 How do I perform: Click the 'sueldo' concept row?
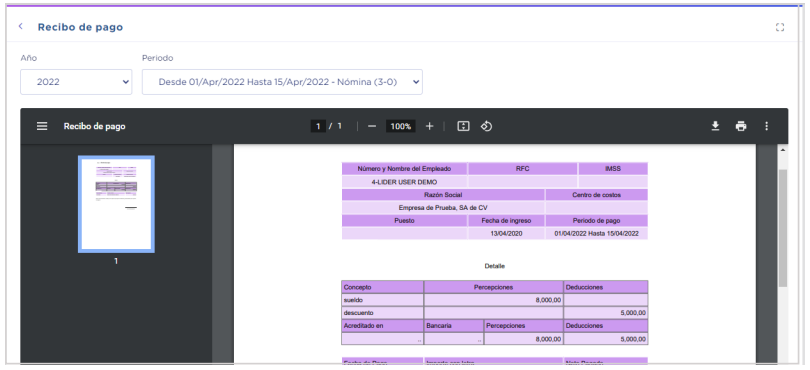(494, 300)
